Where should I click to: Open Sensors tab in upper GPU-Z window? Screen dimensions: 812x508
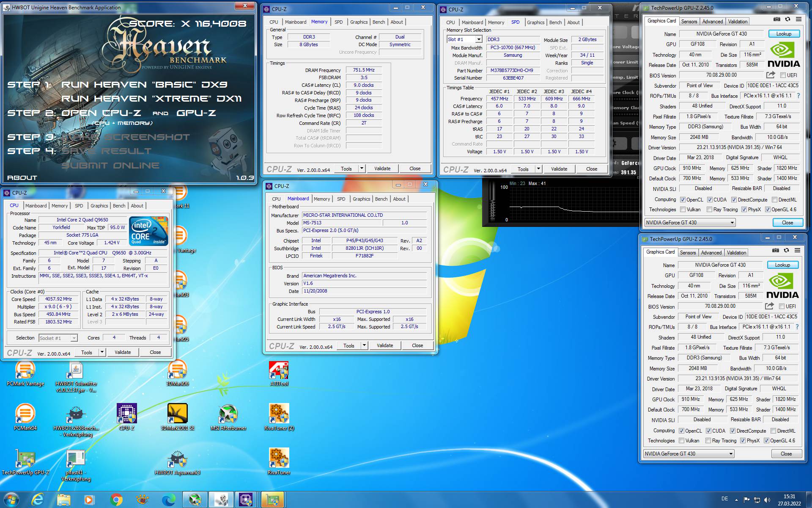point(689,22)
